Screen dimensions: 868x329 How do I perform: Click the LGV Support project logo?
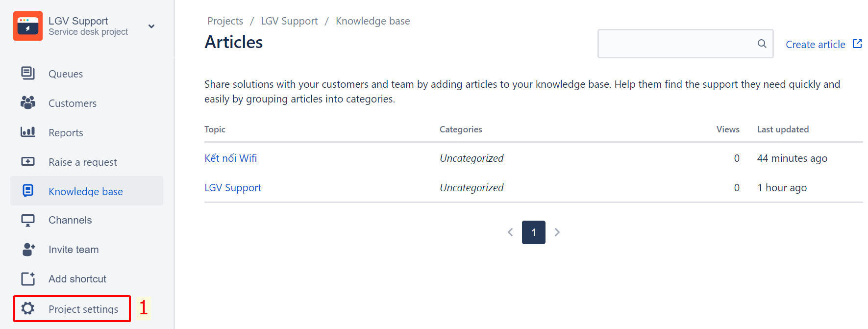point(28,26)
